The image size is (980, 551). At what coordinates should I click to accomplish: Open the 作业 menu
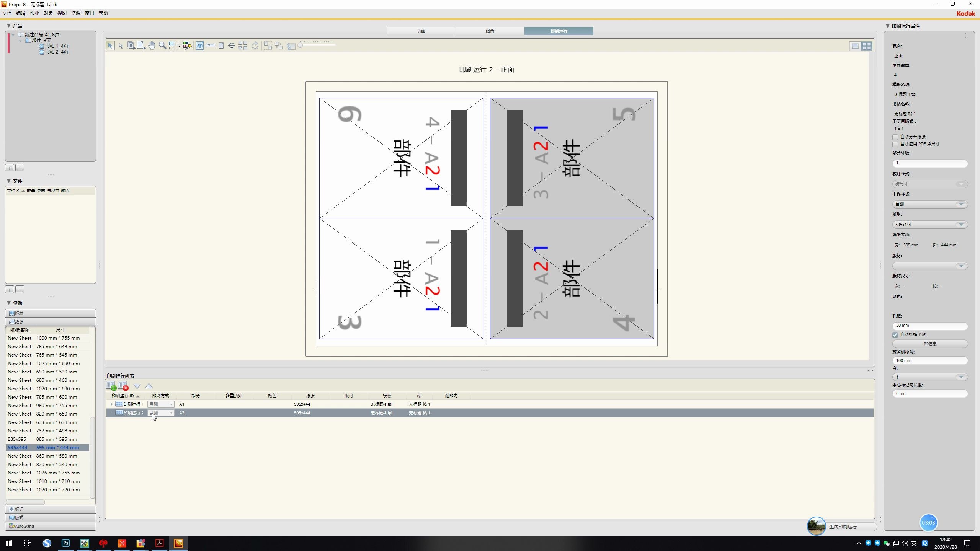coord(34,13)
